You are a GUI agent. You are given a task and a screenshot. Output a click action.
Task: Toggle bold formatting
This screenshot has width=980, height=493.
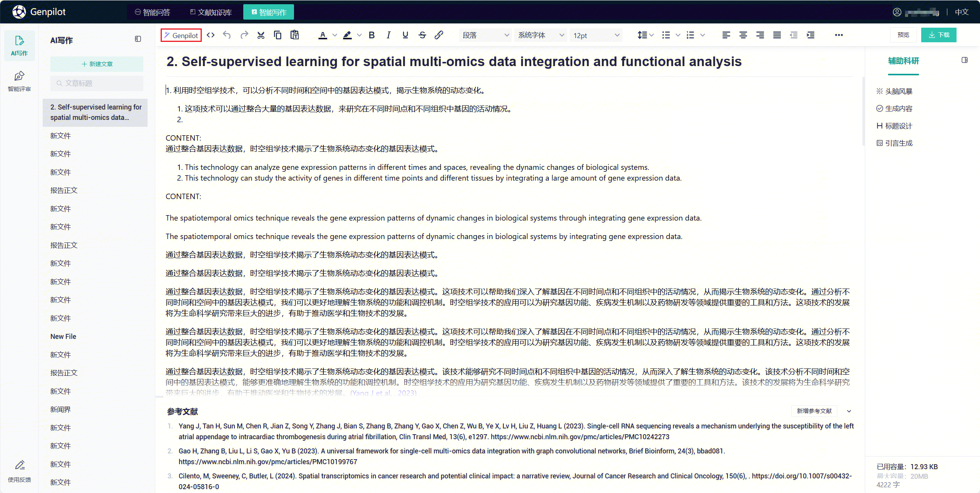[x=372, y=35]
